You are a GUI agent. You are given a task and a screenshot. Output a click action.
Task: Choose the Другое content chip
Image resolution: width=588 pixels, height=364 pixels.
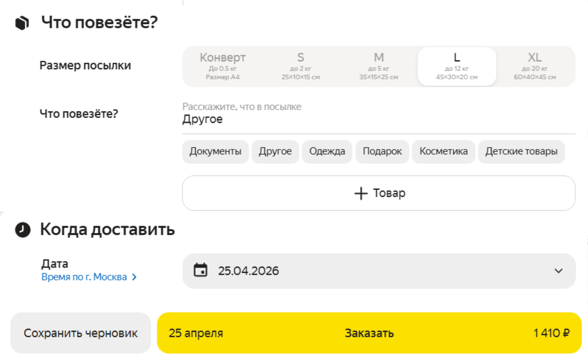pyautogui.click(x=275, y=152)
